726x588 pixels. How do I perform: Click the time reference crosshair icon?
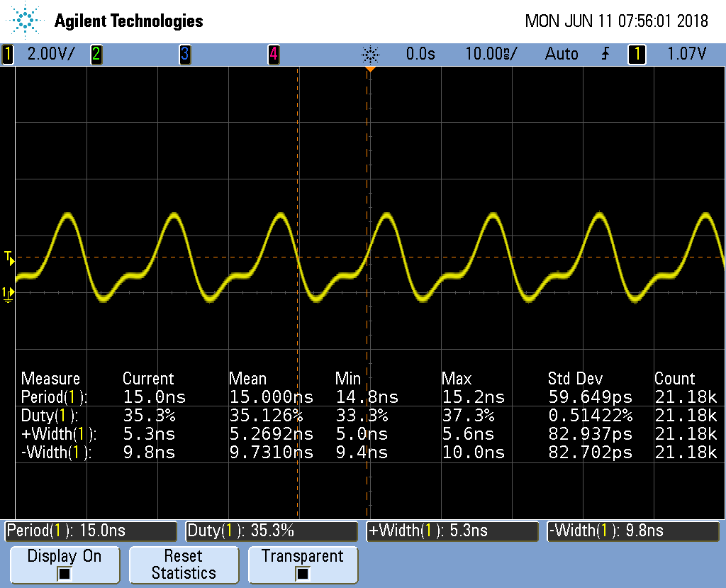(369, 54)
